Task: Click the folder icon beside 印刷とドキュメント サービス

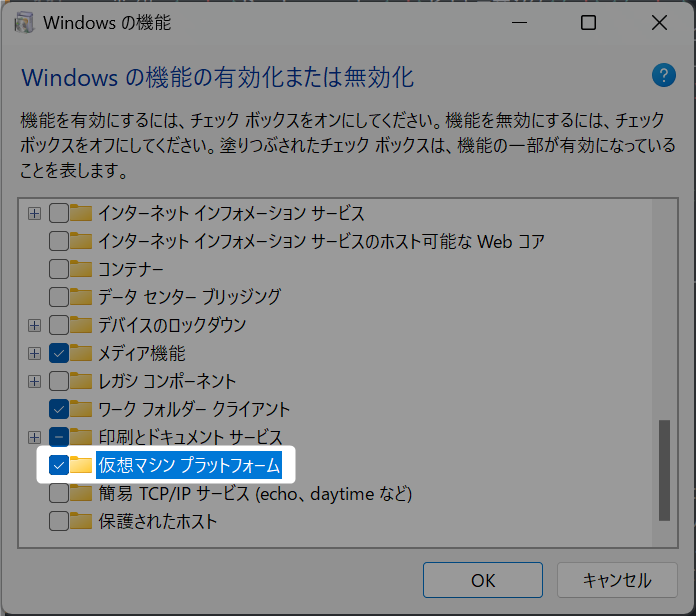Action: click(x=81, y=437)
